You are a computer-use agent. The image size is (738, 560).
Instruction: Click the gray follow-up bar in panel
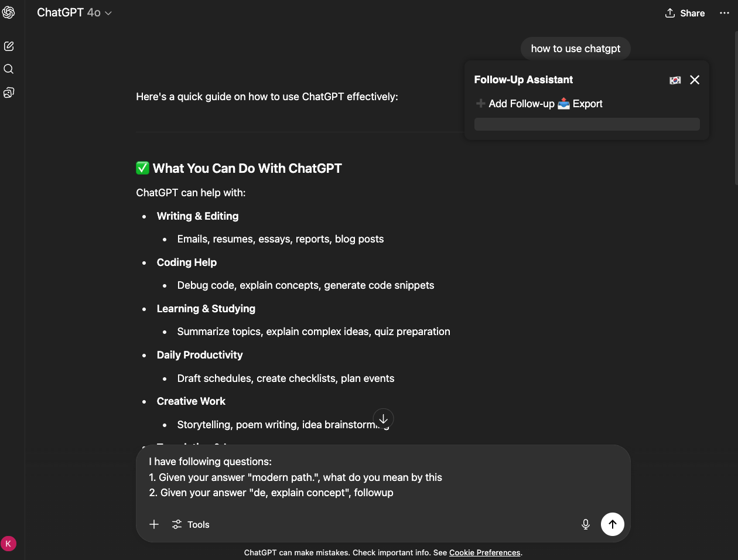coord(587,124)
